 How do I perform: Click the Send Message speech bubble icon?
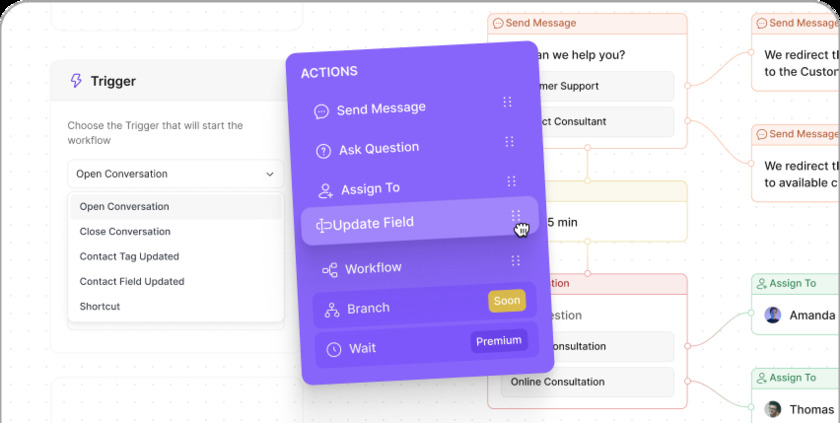click(321, 112)
